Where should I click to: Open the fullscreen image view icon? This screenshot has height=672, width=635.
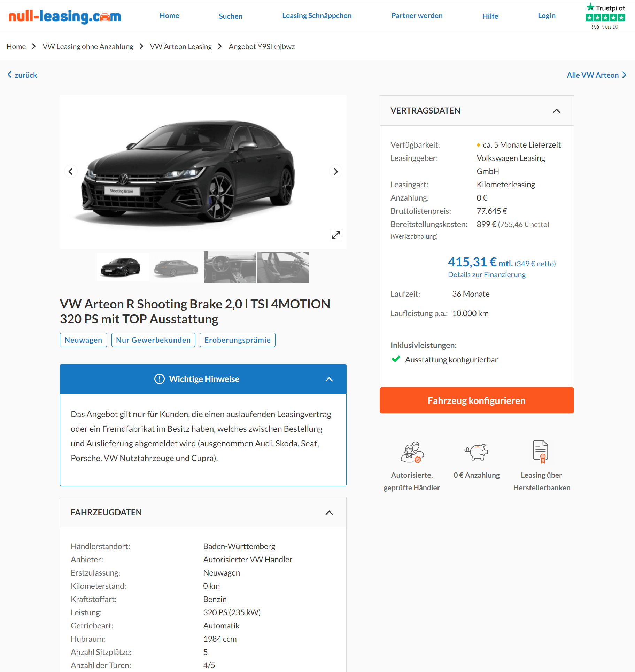336,235
